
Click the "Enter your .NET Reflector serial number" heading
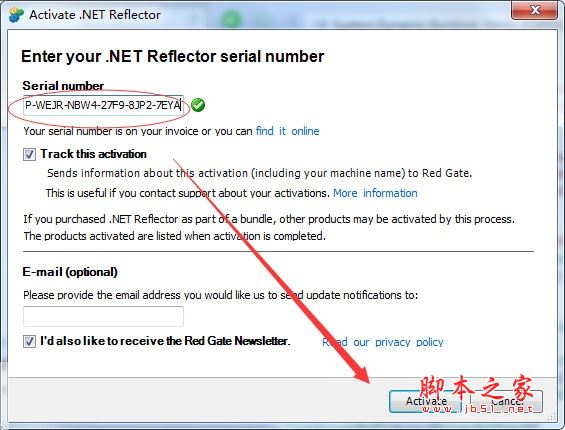[173, 57]
